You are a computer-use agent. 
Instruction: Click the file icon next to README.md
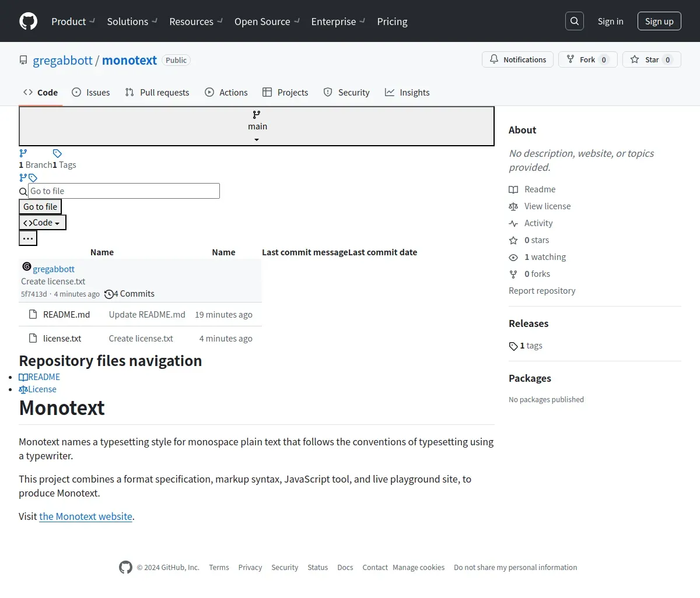pyautogui.click(x=33, y=315)
